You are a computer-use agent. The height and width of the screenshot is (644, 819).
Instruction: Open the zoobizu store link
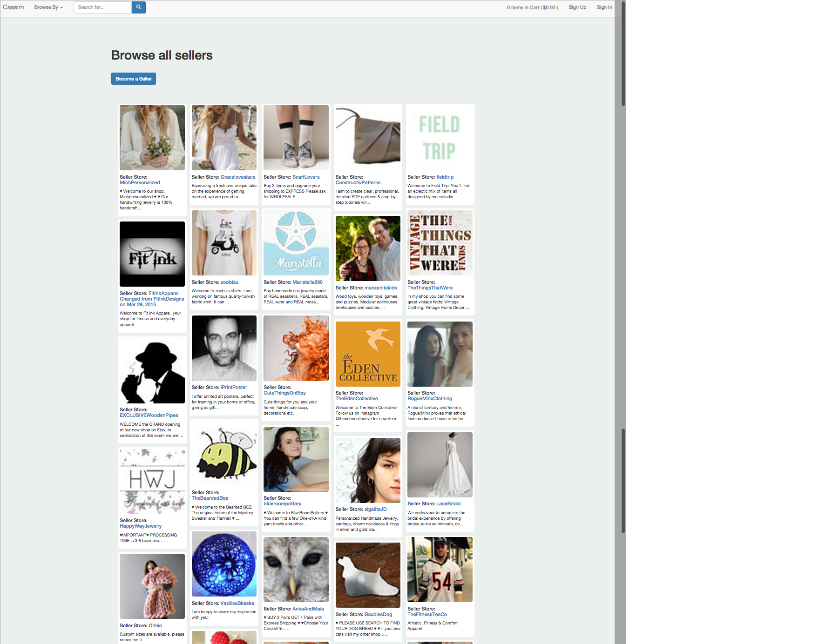click(229, 282)
